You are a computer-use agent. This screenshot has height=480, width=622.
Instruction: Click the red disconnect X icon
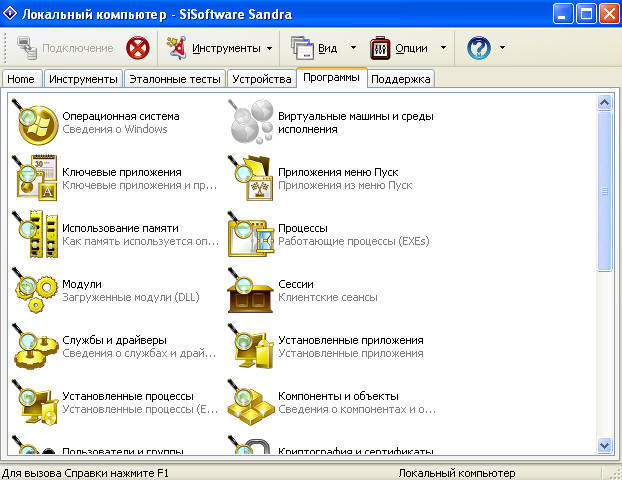click(x=138, y=48)
